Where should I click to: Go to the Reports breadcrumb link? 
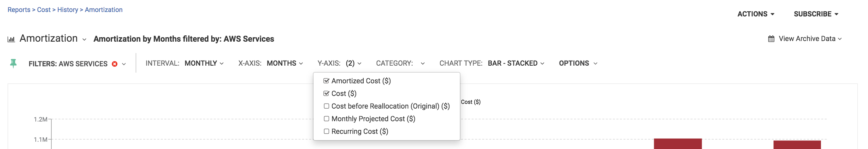[x=19, y=10]
